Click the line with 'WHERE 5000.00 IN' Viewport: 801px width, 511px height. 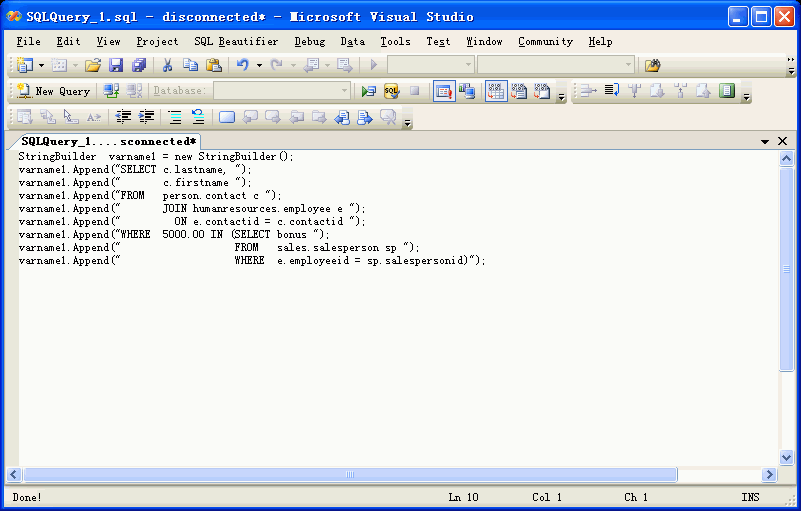[174, 235]
